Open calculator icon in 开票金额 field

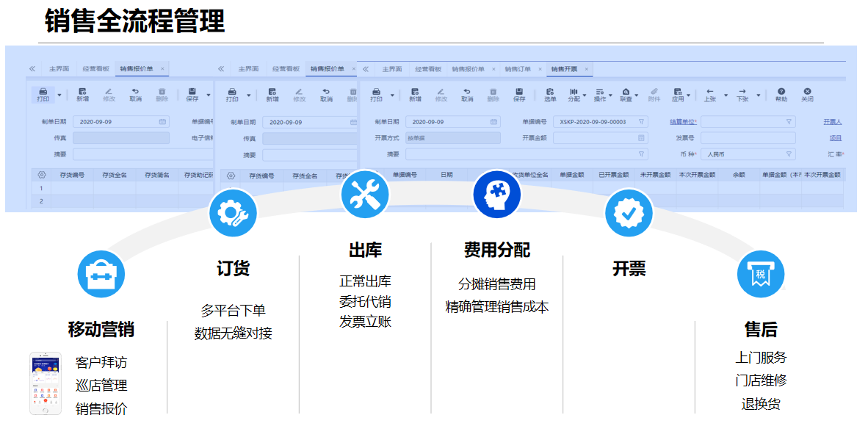(641, 138)
